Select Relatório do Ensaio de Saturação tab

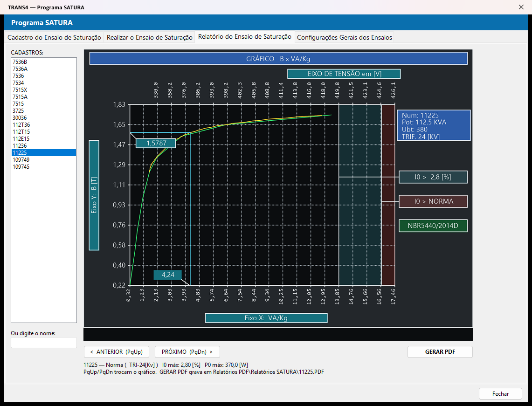tap(245, 37)
